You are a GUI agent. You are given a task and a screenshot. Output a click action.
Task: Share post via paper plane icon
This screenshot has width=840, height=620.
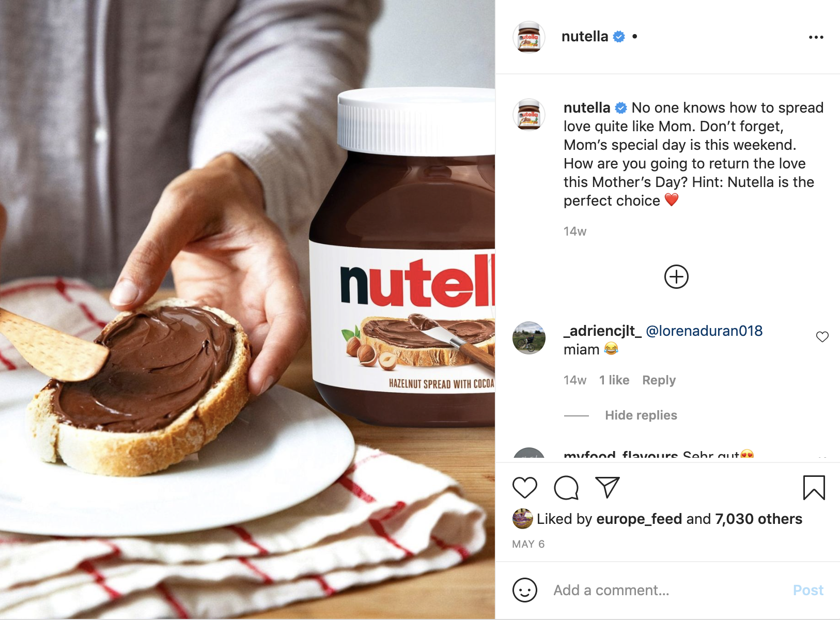pos(608,488)
